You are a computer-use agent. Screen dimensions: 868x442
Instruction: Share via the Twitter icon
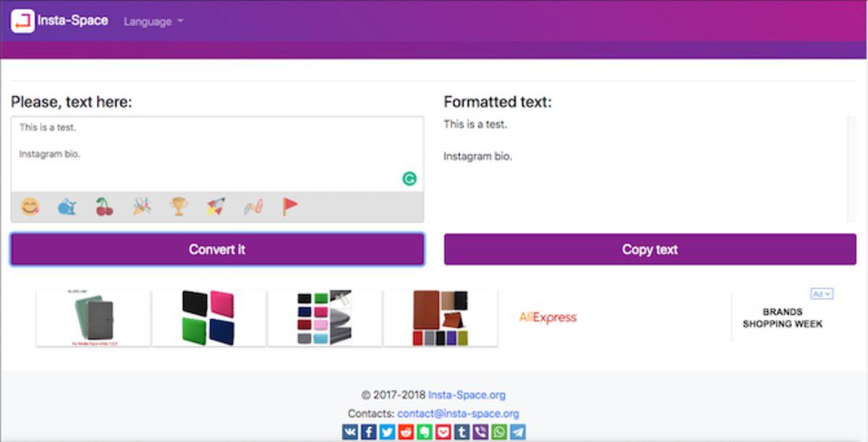(387, 433)
